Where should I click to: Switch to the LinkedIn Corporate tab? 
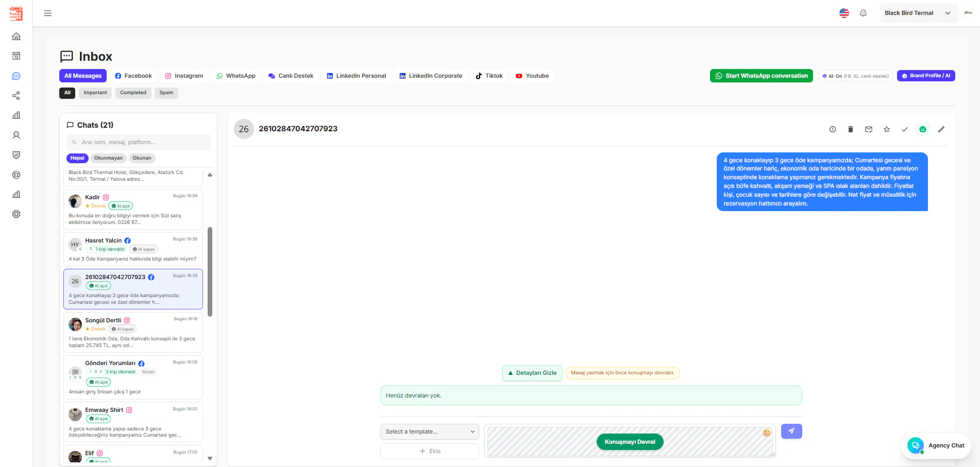pyautogui.click(x=431, y=76)
